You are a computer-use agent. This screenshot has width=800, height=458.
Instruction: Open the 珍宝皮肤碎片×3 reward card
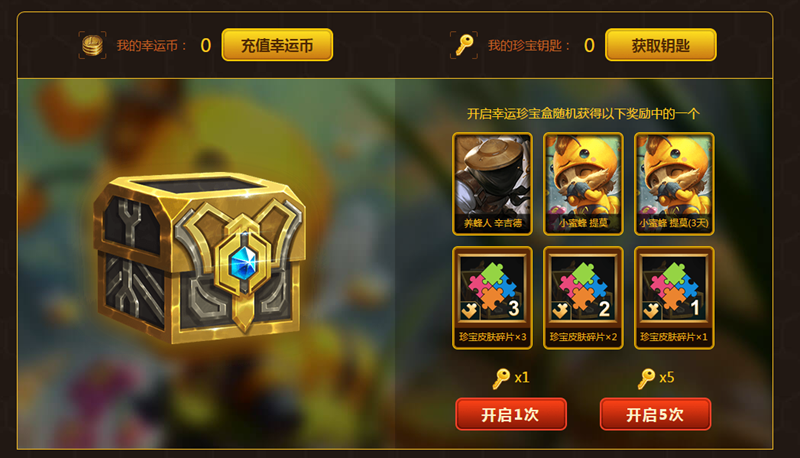pos(492,298)
